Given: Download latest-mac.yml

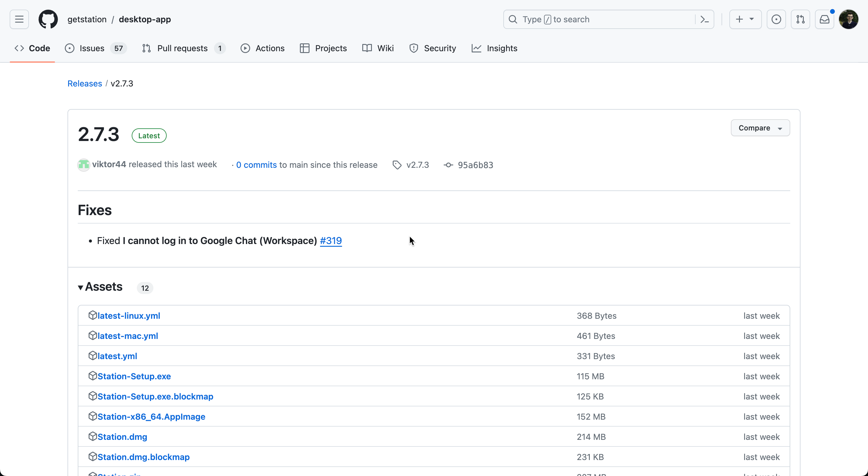Looking at the screenshot, I should click(x=128, y=336).
